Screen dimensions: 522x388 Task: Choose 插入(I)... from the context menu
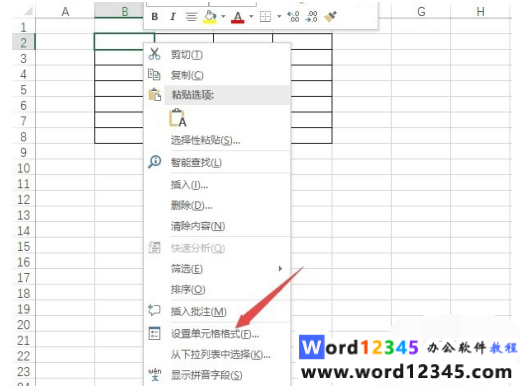click(x=189, y=184)
